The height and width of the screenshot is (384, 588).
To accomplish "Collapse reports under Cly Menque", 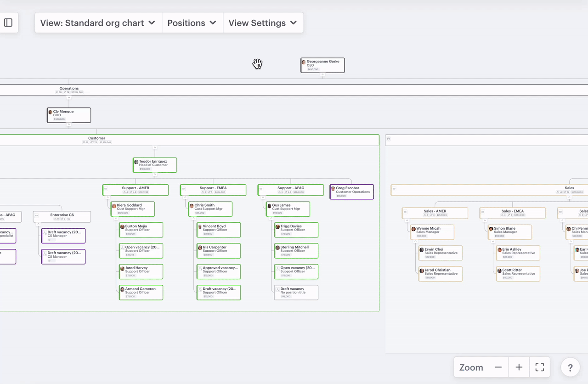I will click(69, 124).
